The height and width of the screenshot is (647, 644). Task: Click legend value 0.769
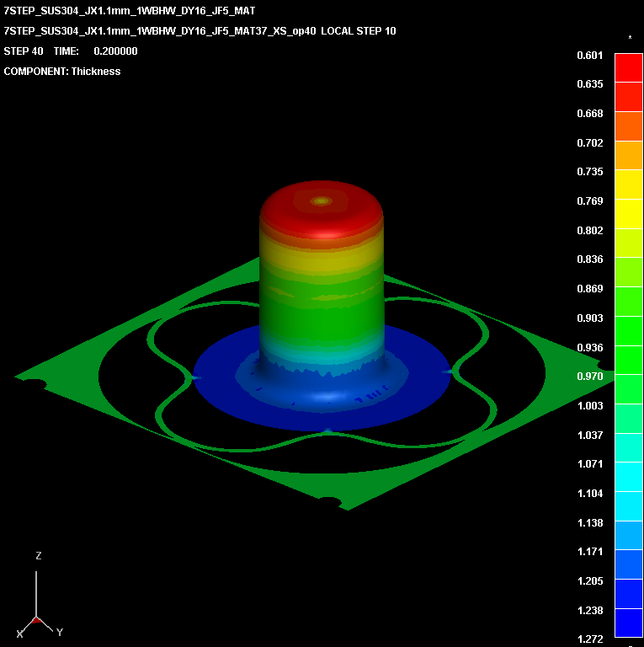pyautogui.click(x=589, y=201)
